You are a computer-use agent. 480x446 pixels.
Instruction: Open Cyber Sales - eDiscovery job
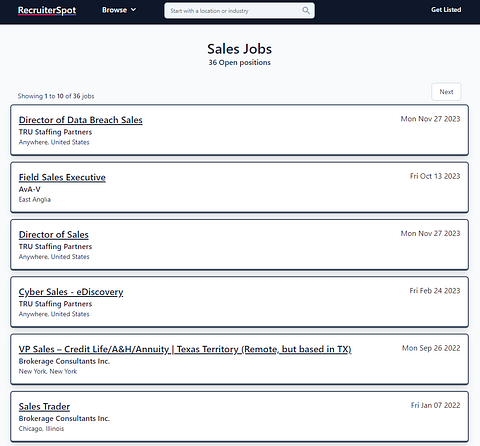[x=71, y=292]
